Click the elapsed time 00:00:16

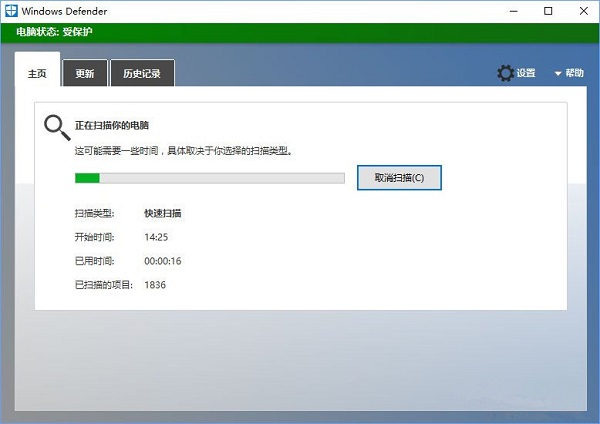click(x=163, y=261)
